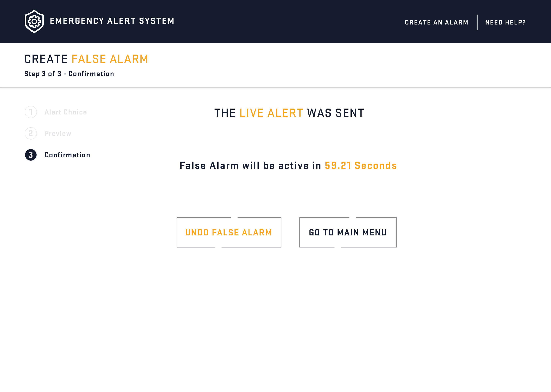Click the Emergency Alert System title
The height and width of the screenshot is (392, 551).
(112, 21)
